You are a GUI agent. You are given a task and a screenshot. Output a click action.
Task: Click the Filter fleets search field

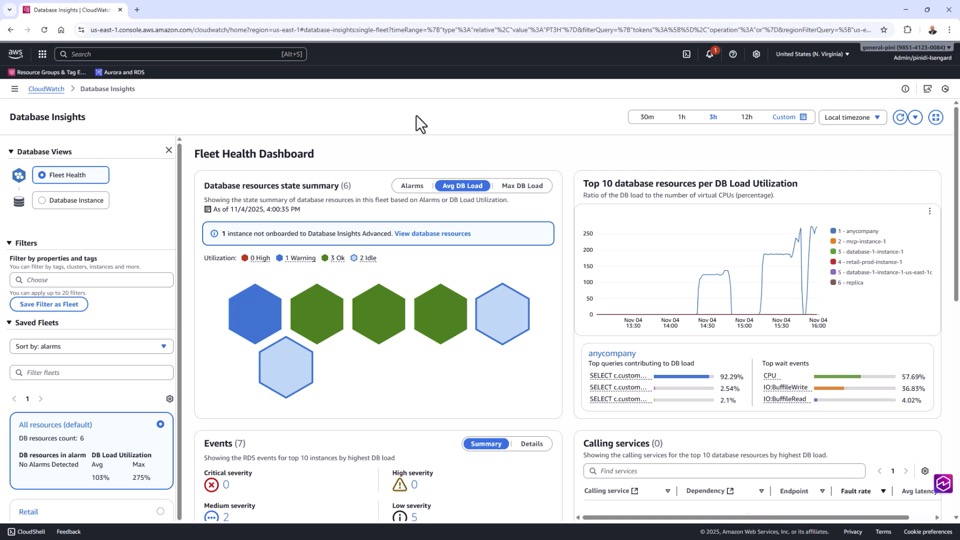tap(91, 372)
